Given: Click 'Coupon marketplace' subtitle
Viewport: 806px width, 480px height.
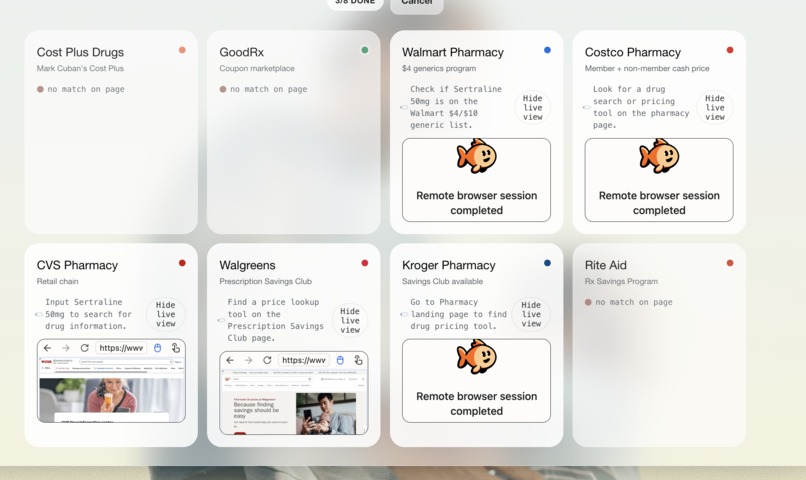Looking at the screenshot, I should click(x=257, y=68).
